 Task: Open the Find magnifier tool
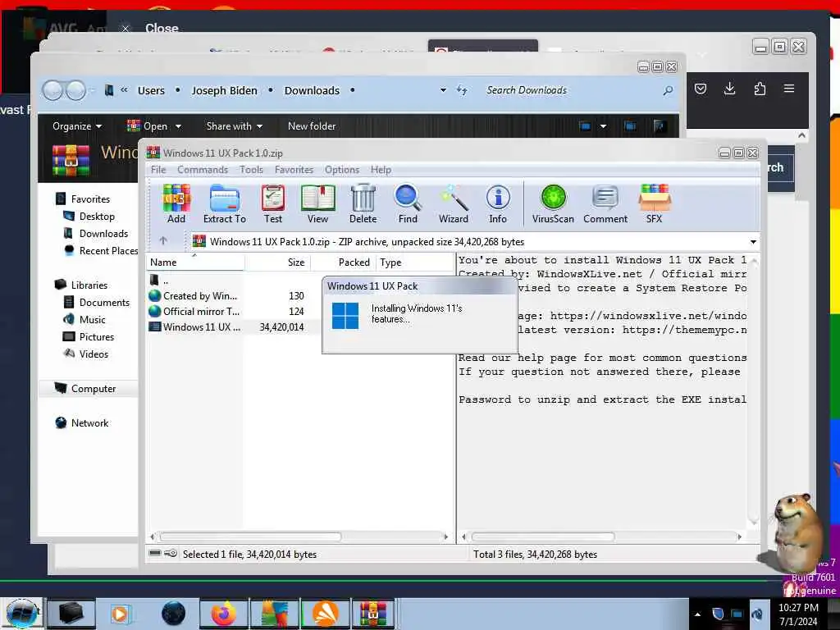pos(408,203)
